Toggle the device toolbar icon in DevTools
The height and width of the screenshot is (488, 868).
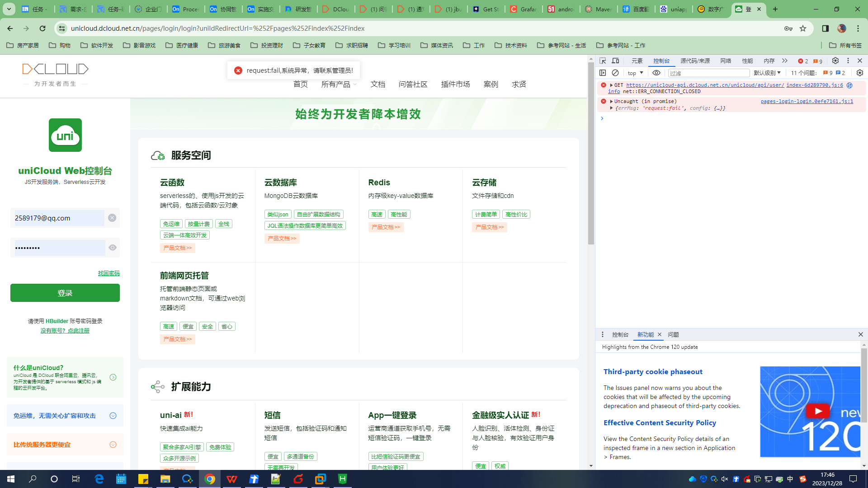[615, 61]
